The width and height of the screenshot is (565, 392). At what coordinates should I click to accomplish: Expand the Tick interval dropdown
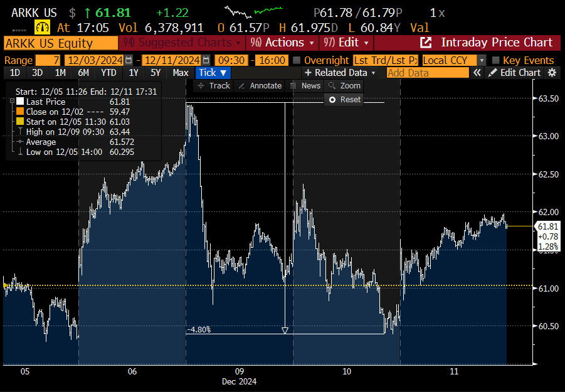point(213,73)
